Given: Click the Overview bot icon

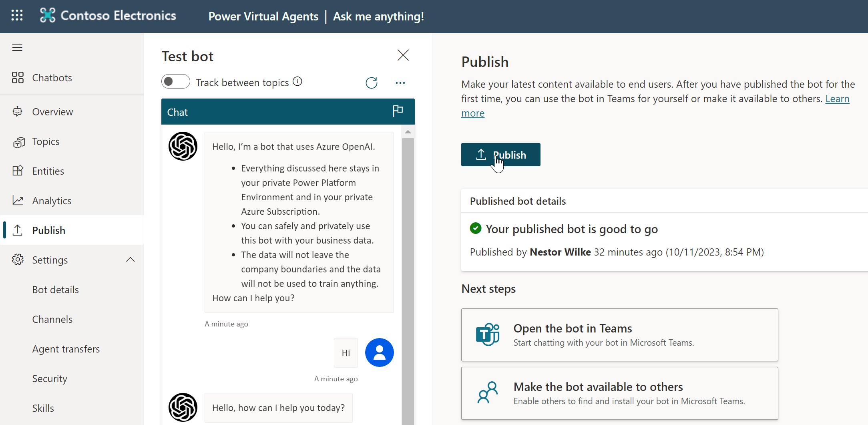Looking at the screenshot, I should click(18, 111).
